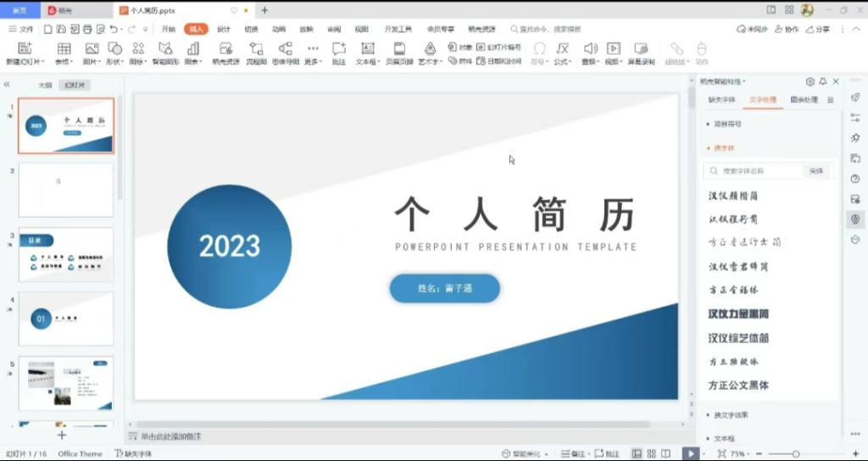
Task: Toggle the 备注 notes pane in status bar
Action: pyautogui.click(x=574, y=454)
